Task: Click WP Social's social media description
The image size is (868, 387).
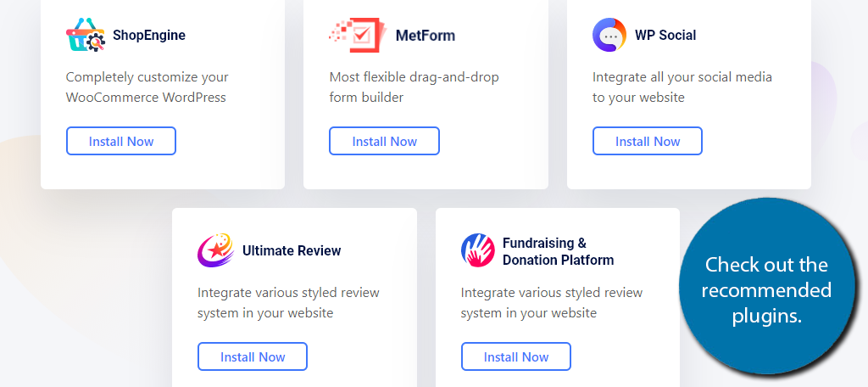Action: click(682, 87)
